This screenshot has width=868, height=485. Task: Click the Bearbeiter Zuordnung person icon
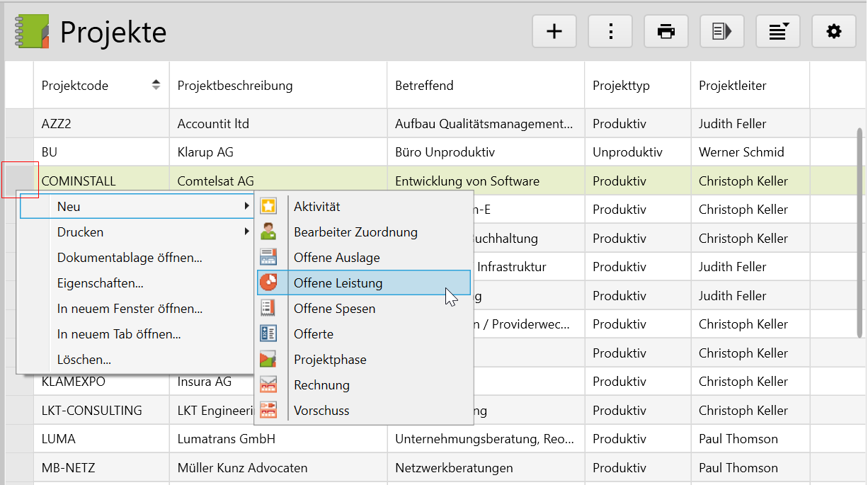point(268,232)
